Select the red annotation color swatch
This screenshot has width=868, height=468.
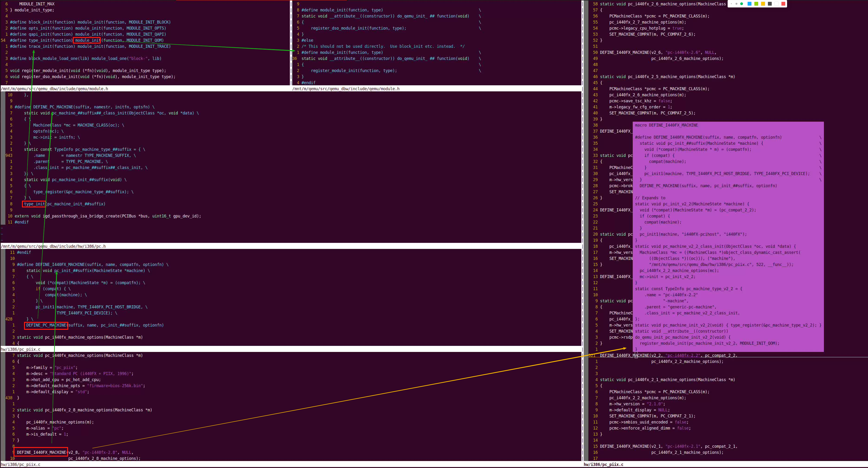[783, 4]
